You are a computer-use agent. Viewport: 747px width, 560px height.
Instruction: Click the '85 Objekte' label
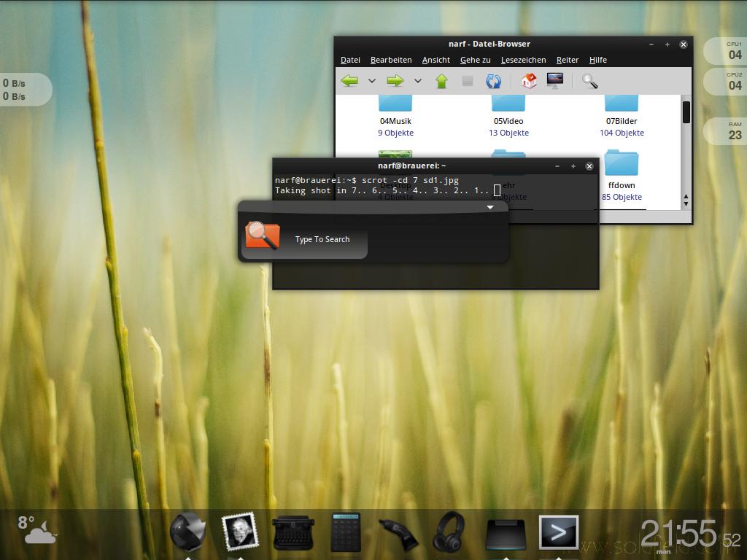(x=622, y=197)
